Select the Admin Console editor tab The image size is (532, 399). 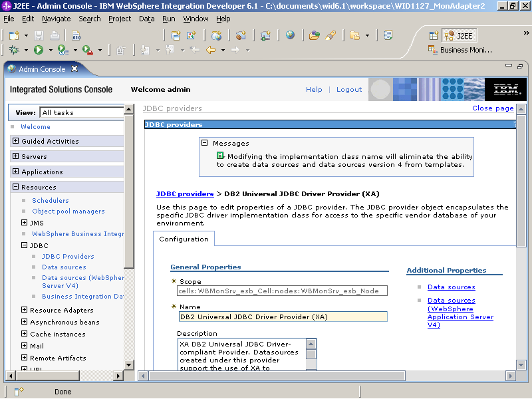click(42, 69)
